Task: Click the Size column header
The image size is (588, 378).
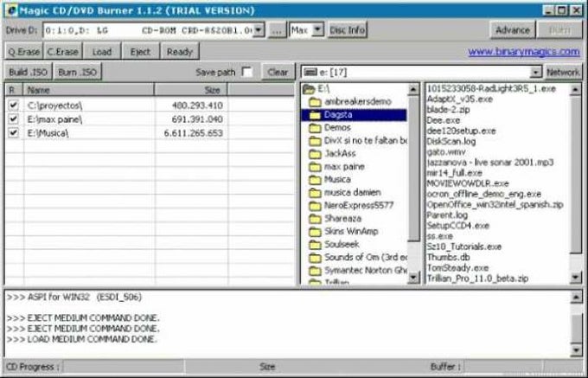Action: click(190, 90)
